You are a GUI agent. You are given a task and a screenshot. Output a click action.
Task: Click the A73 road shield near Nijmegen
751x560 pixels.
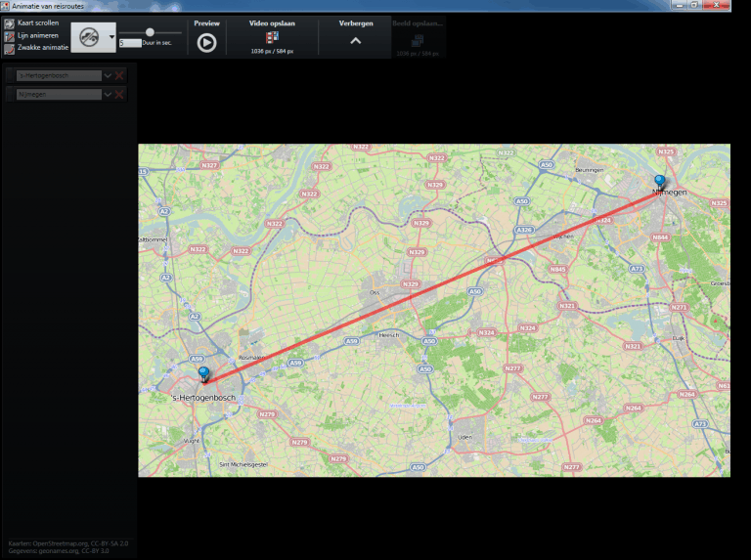coord(637,269)
